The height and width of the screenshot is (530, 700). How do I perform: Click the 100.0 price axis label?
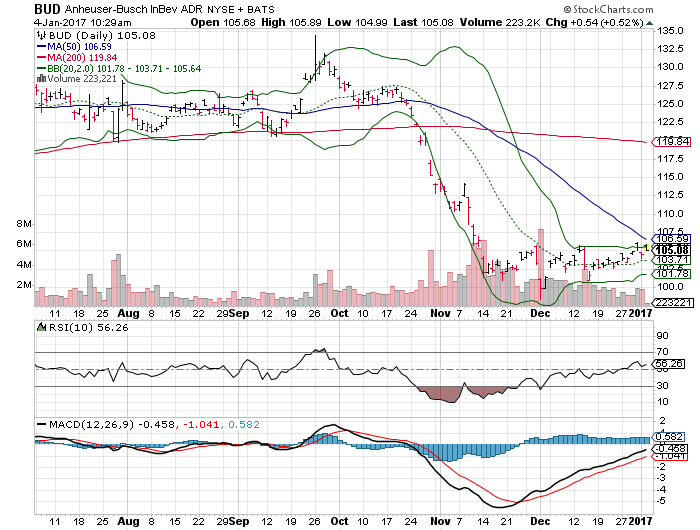[x=670, y=287]
